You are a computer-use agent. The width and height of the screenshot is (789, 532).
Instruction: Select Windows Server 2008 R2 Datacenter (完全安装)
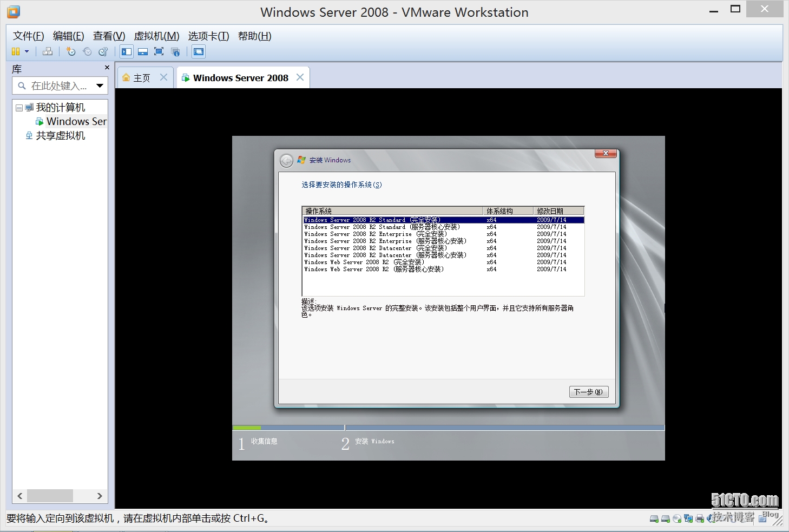click(443, 248)
